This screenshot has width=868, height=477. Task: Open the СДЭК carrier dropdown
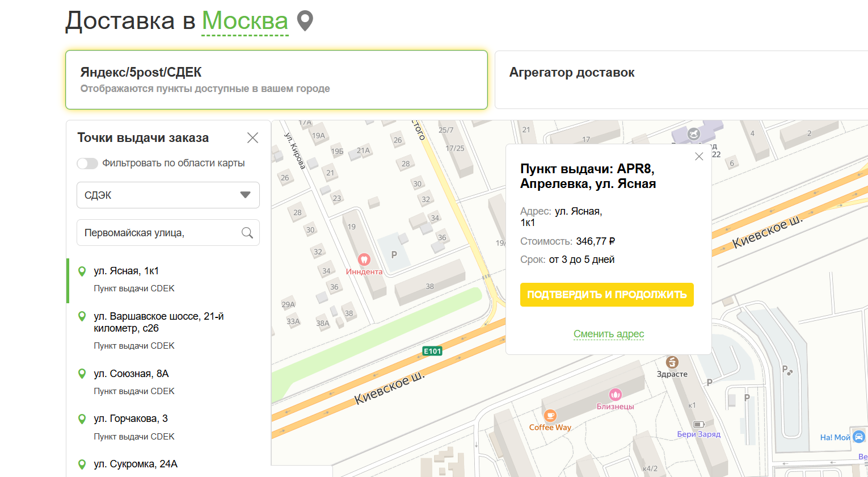coord(168,195)
